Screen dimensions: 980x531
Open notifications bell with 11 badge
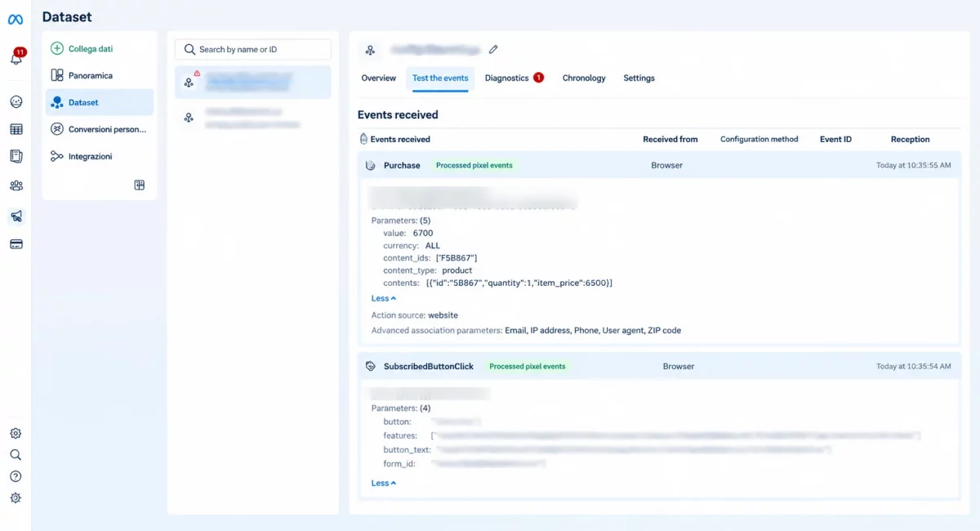coord(16,58)
